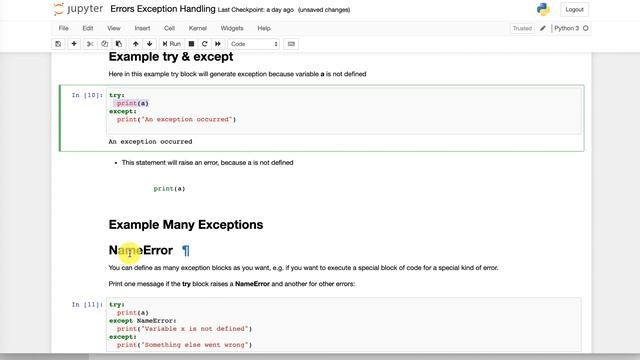
Task: Cut selected cells with scissors icon
Action: point(90,44)
